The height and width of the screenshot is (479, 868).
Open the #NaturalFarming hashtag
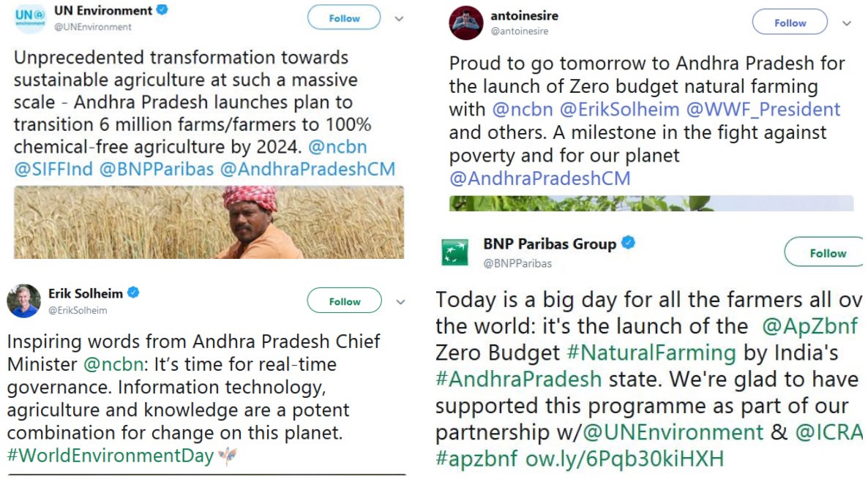651,352
